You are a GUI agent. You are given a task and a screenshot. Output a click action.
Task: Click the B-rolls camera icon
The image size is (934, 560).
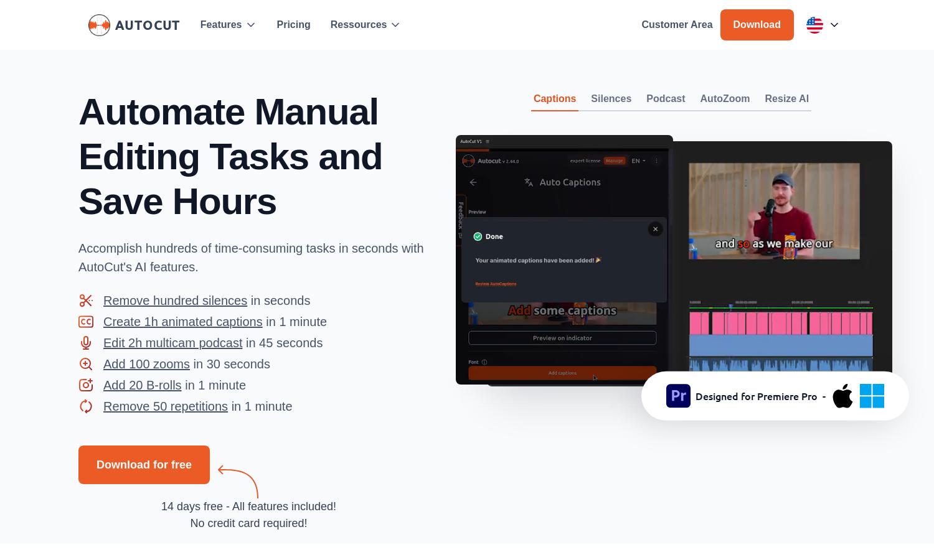point(86,385)
